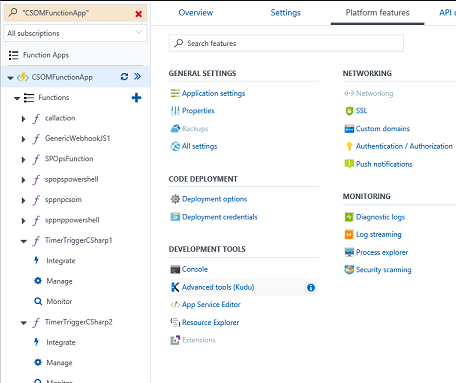Expand the callaction function node
The image size is (456, 383).
tap(23, 118)
